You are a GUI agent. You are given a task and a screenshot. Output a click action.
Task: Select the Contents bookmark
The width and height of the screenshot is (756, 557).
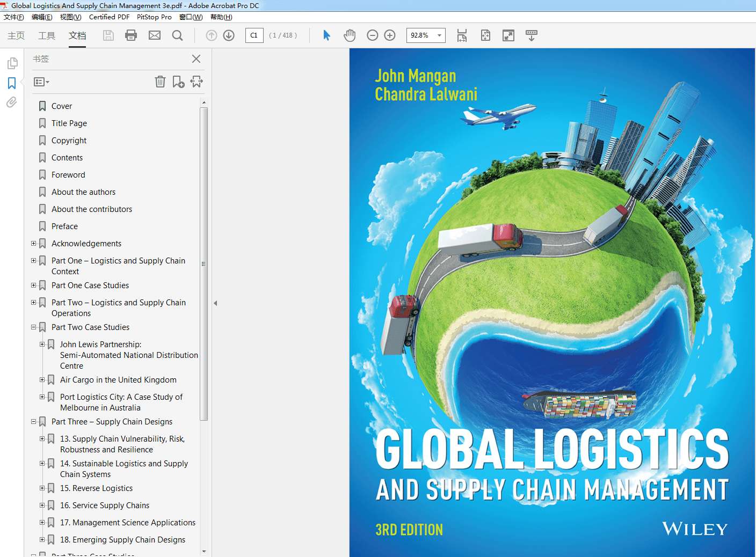pyautogui.click(x=68, y=157)
